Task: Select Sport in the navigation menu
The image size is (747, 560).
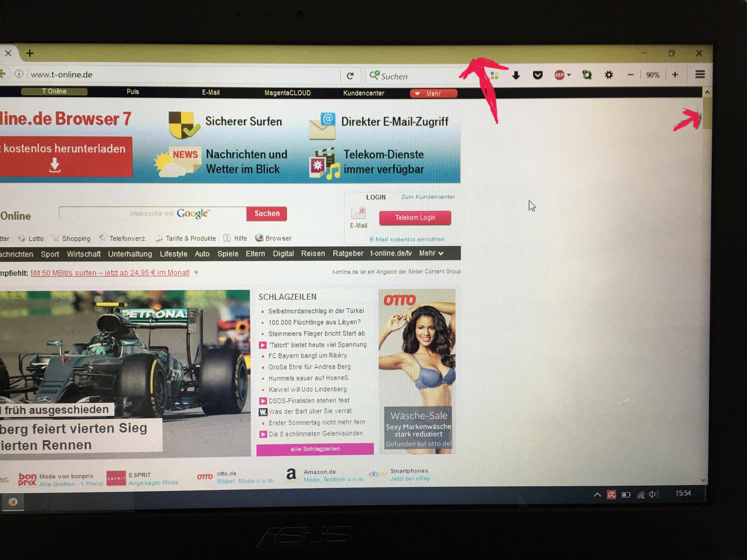Action: tap(50, 254)
